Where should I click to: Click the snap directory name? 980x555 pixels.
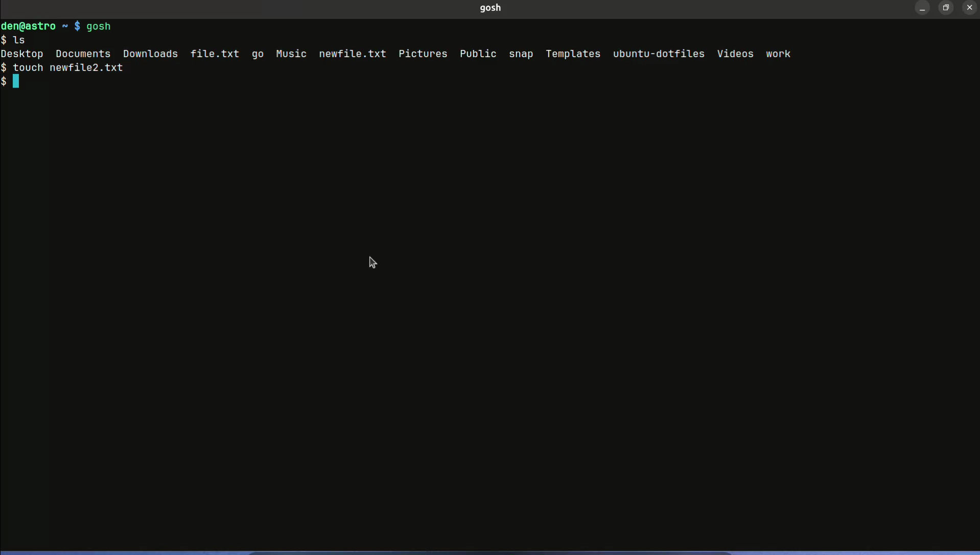[x=521, y=54]
